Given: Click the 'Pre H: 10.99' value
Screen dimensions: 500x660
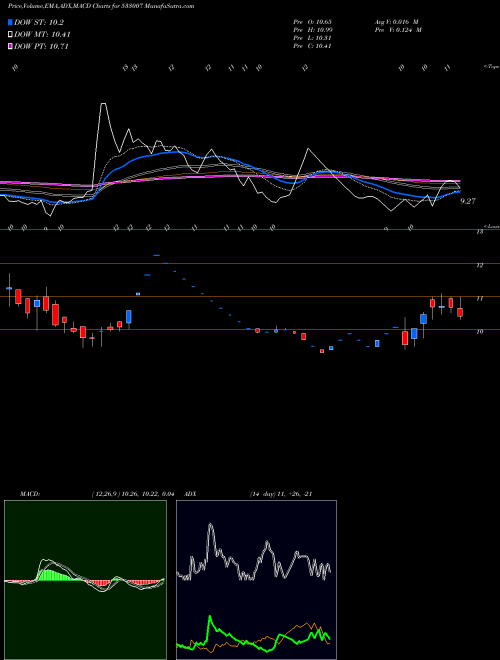Looking at the screenshot, I should 313,30.
